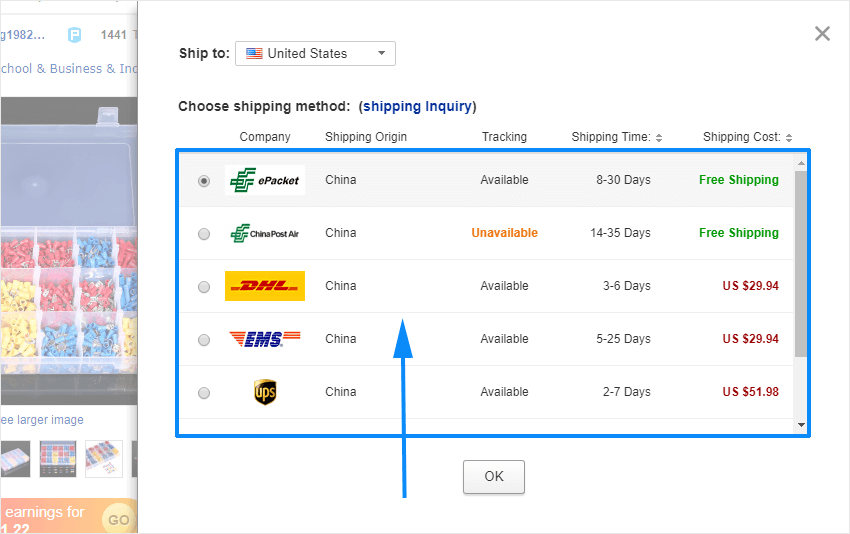Select the DHL shipping radio button

[204, 287]
